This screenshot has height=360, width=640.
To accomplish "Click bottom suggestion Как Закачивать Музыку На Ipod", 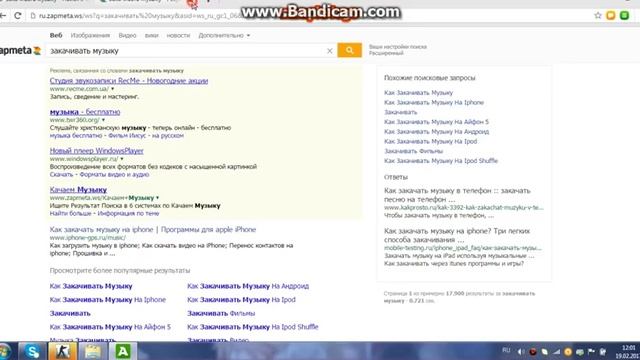I will (x=241, y=300).
